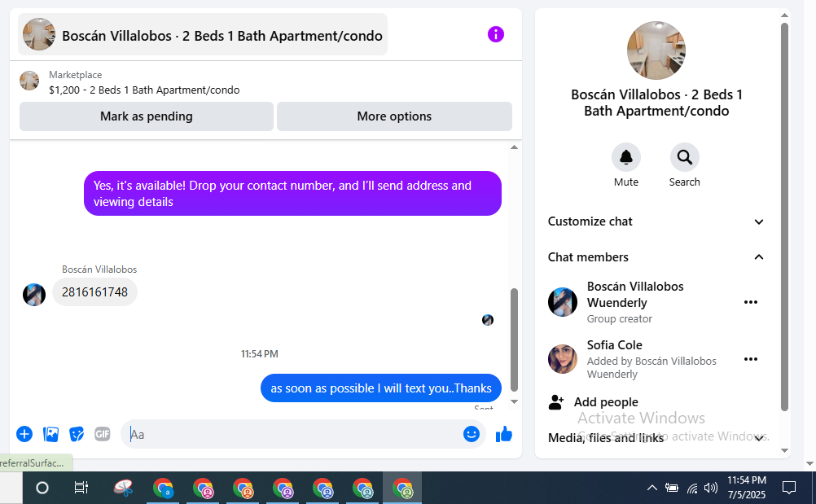Attach a file with the photo icon
The image size is (816, 504).
point(50,434)
